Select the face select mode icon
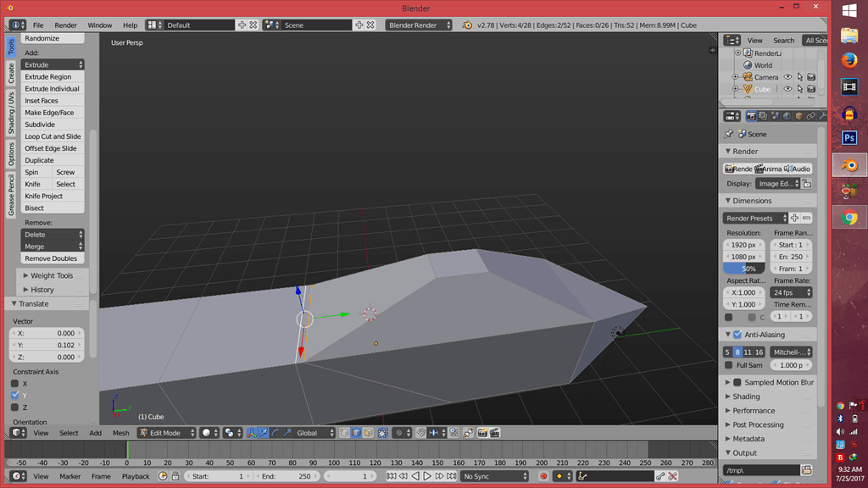This screenshot has width=868, height=488. point(369,433)
